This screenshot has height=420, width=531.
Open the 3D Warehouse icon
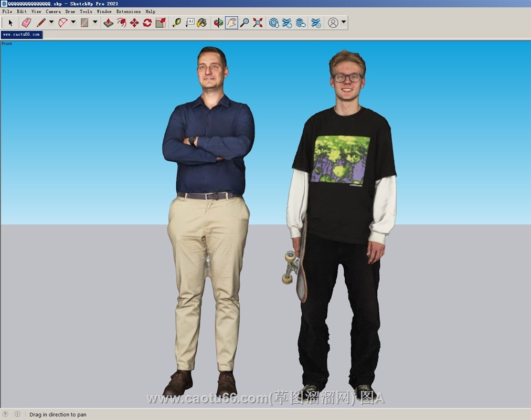pos(274,23)
